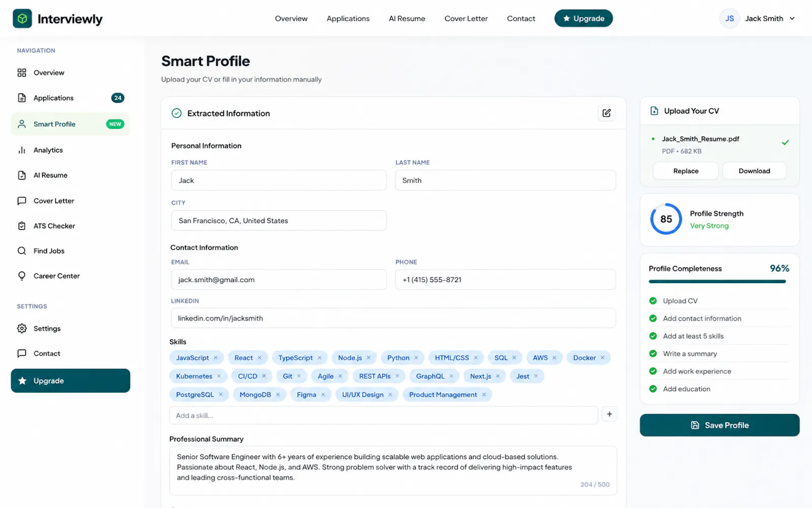Remove the JavaScript skill tag
The height and width of the screenshot is (508, 812).
point(216,358)
